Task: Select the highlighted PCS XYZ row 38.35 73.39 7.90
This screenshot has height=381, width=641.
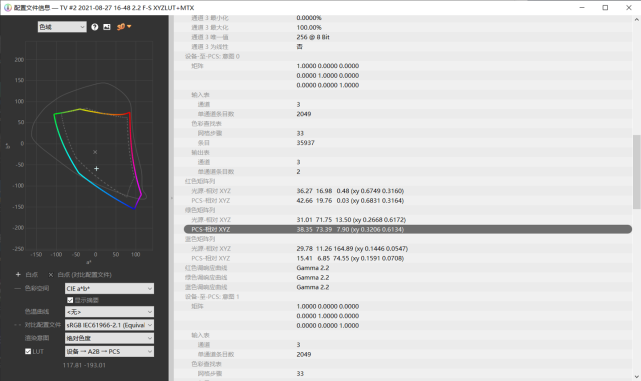Action: (x=408, y=229)
